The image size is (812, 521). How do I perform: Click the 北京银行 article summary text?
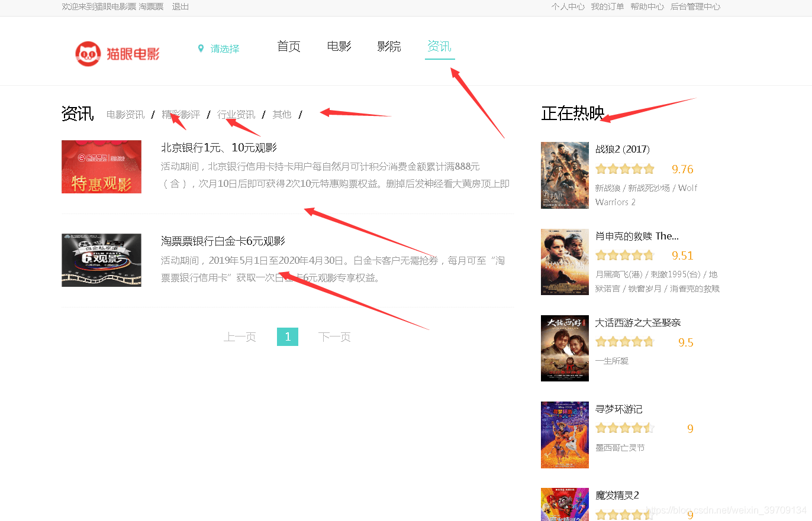(335, 175)
